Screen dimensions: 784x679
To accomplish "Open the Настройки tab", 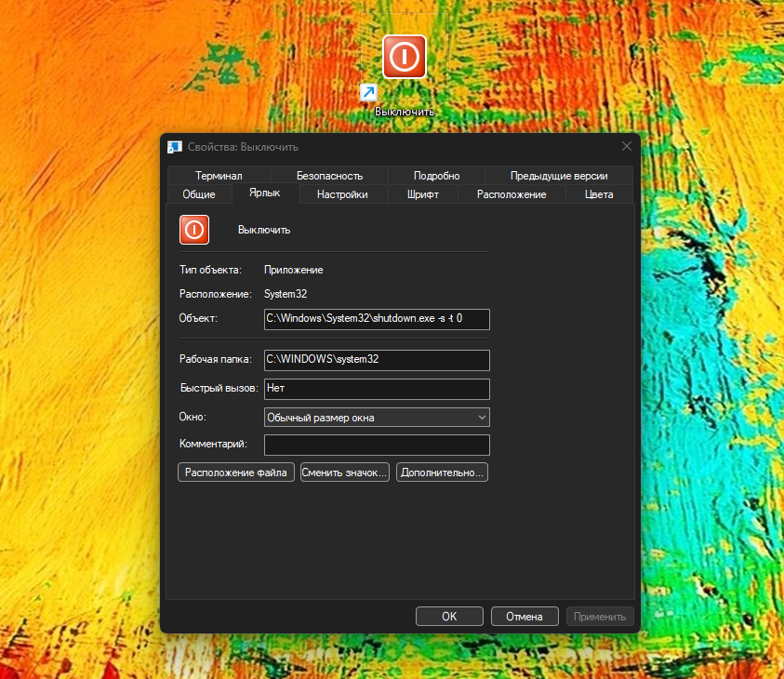I will (x=342, y=194).
